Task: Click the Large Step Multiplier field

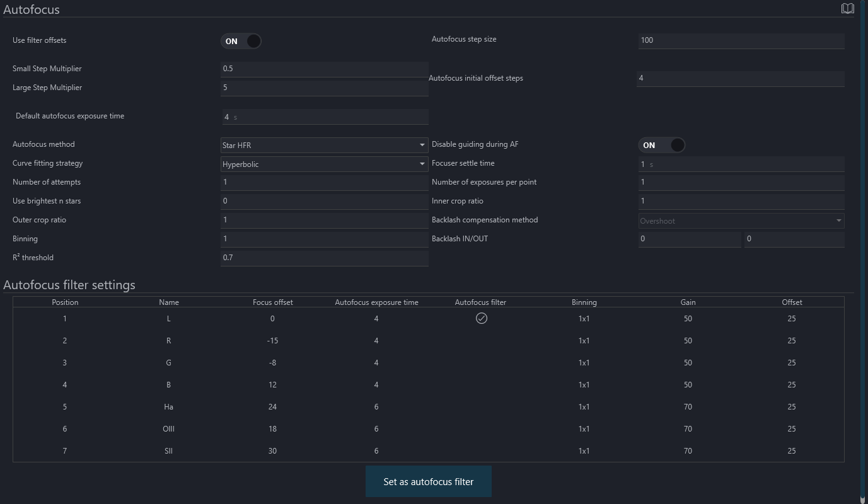Action: [324, 88]
